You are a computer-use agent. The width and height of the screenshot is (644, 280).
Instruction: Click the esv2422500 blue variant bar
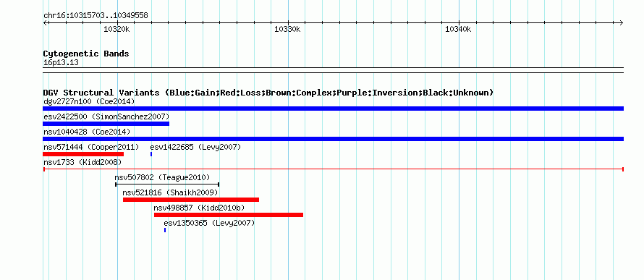[x=106, y=124]
